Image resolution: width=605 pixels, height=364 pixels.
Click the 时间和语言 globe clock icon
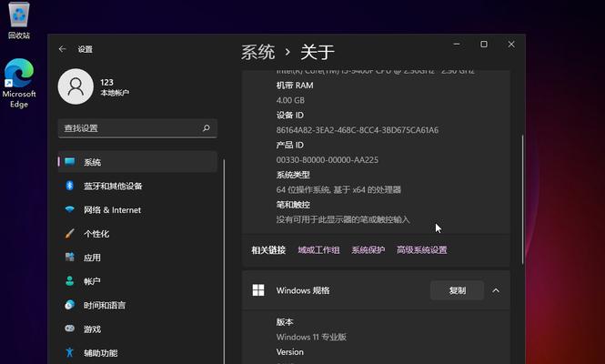70,305
